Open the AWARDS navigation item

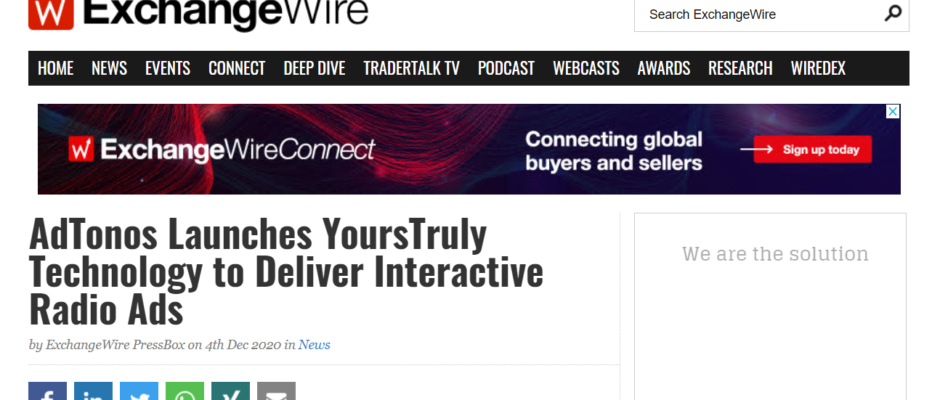[x=664, y=68]
